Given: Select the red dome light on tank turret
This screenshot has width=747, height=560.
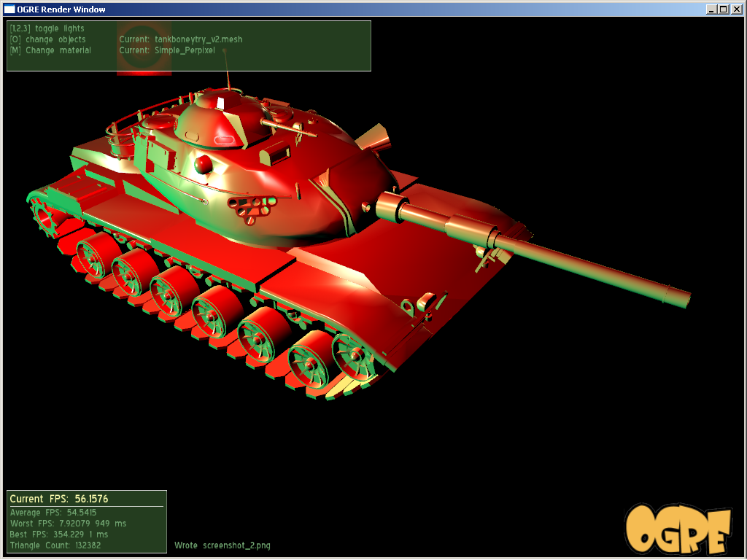Looking at the screenshot, I should coord(204,164).
